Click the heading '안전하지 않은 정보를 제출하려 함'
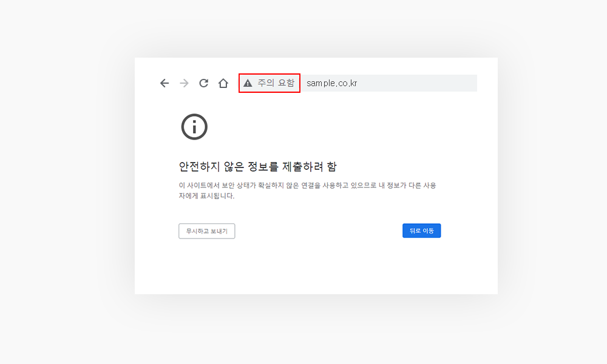Image resolution: width=607 pixels, height=364 pixels. [x=257, y=167]
